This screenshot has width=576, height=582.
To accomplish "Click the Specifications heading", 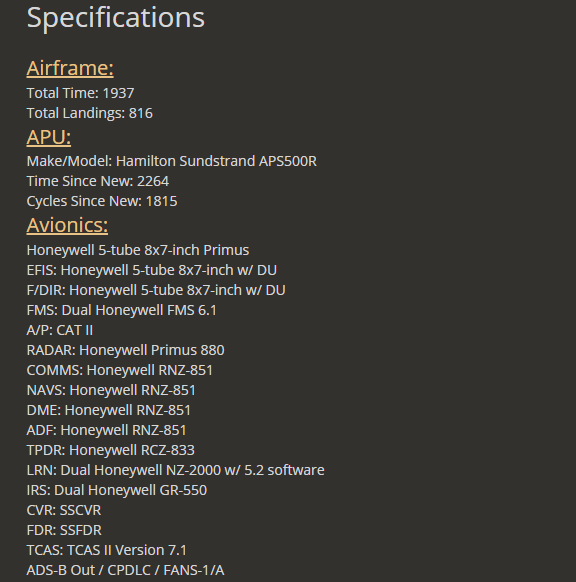I will [115, 18].
